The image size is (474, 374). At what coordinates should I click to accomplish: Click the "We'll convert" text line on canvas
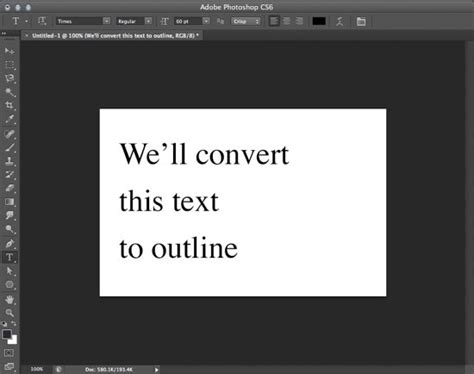click(204, 154)
